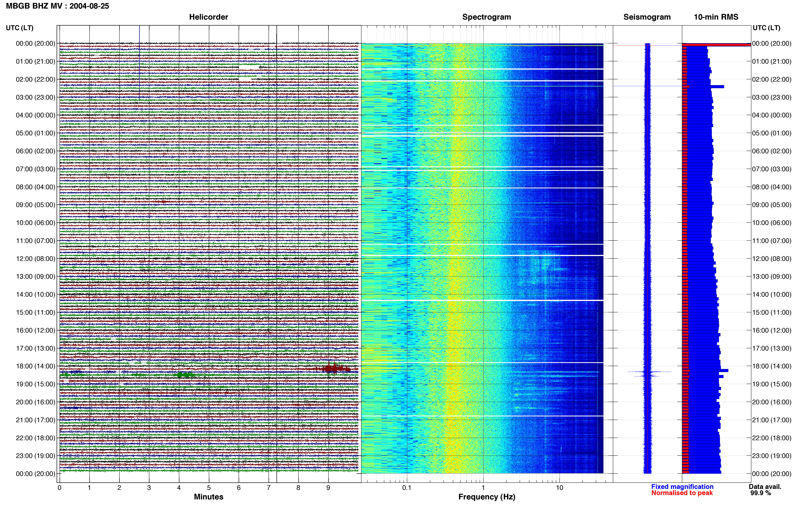The width and height of the screenshot is (812, 508).
Task: Click the right-side 'UTC (LT)' label
Action: tap(766, 28)
